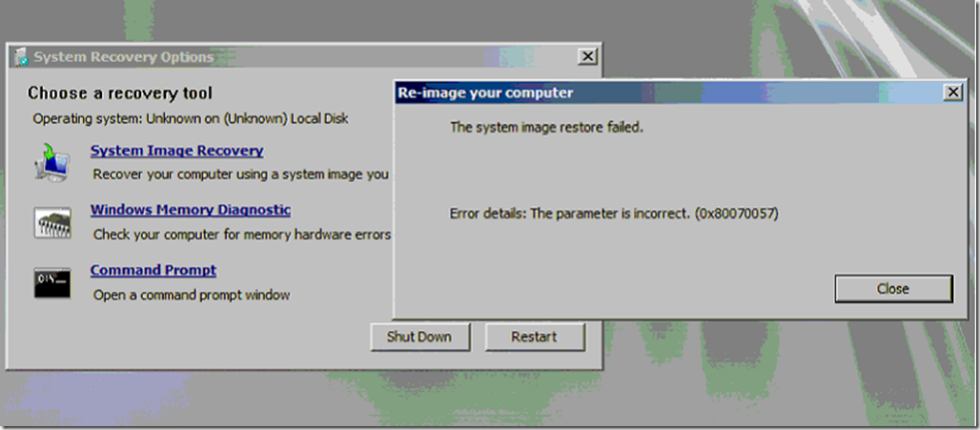Click the Windows Memory Diagnostic chip icon
The height and width of the screenshot is (430, 980).
[51, 222]
